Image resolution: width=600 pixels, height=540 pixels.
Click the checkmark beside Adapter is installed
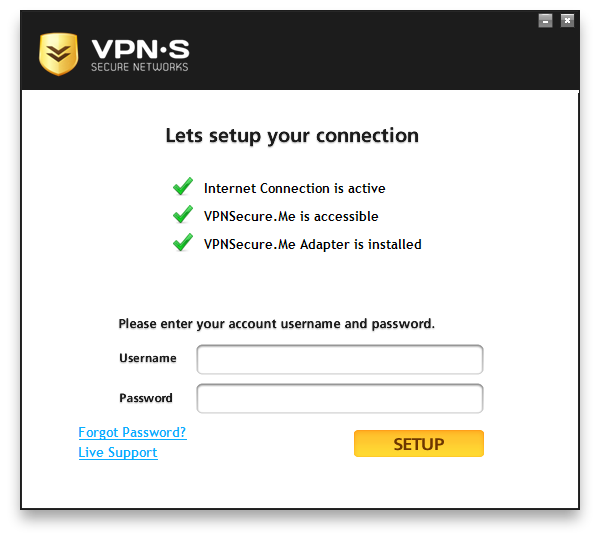click(183, 242)
